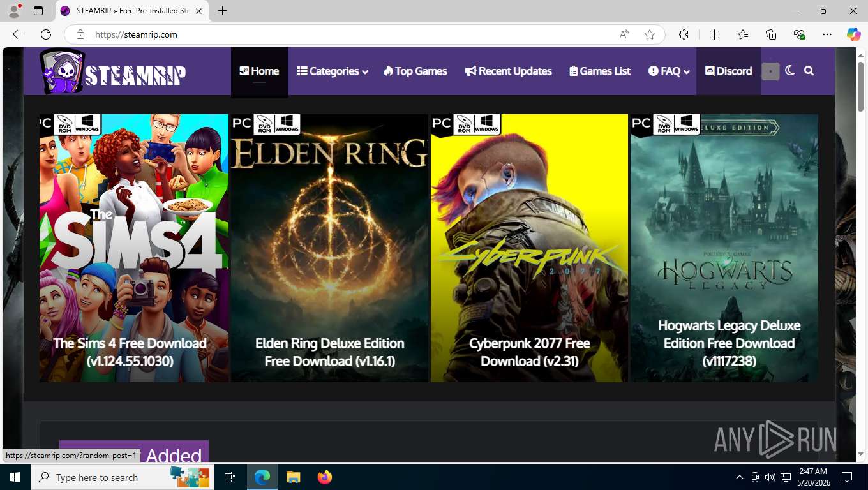Open a new tab with plus button
Viewport: 868px width, 490px height.
222,11
